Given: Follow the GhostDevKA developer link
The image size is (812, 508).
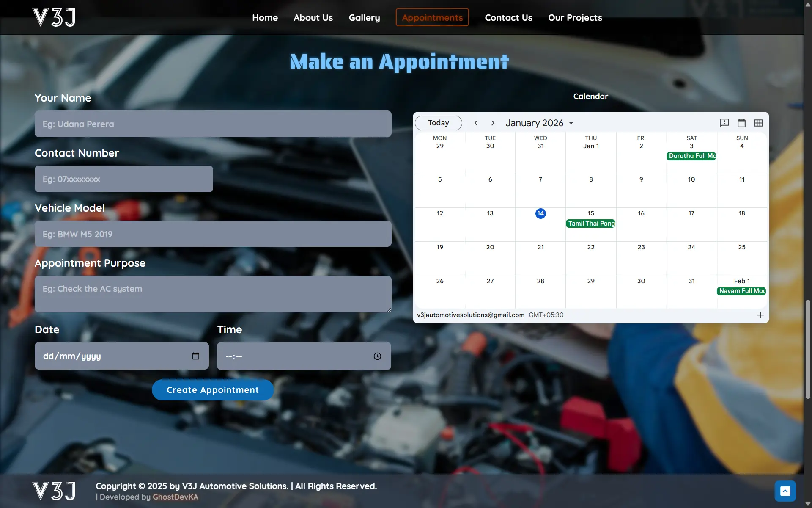Looking at the screenshot, I should 175,497.
